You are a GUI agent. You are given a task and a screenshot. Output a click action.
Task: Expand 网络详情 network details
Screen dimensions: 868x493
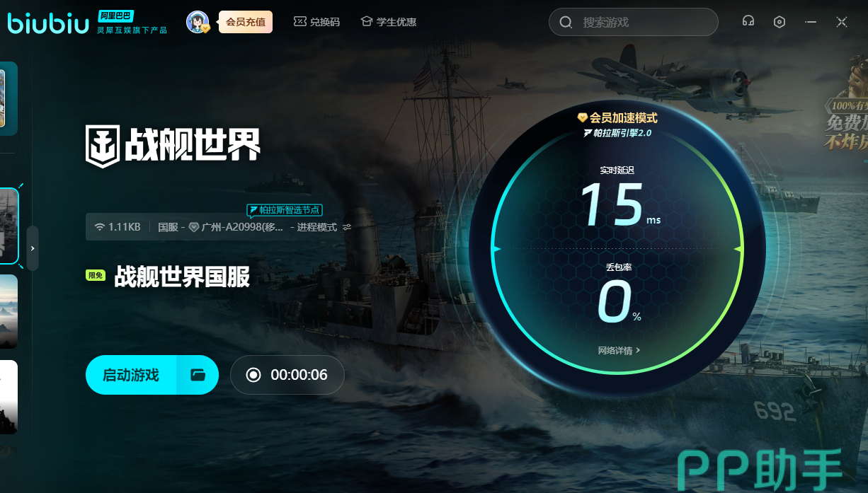[619, 350]
